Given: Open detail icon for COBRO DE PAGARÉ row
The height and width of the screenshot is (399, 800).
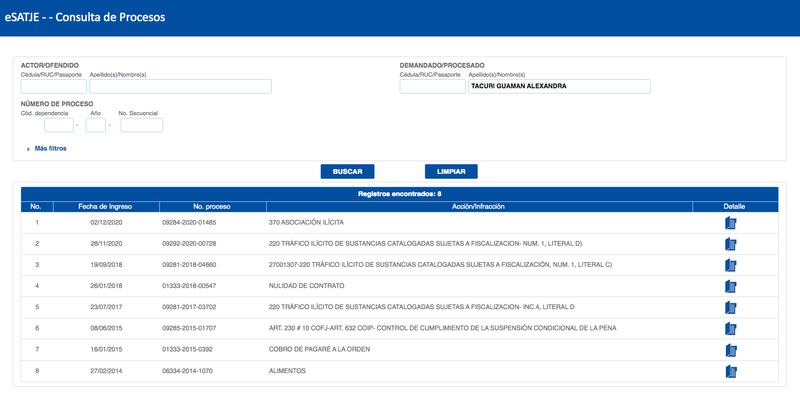Looking at the screenshot, I should point(731,351).
